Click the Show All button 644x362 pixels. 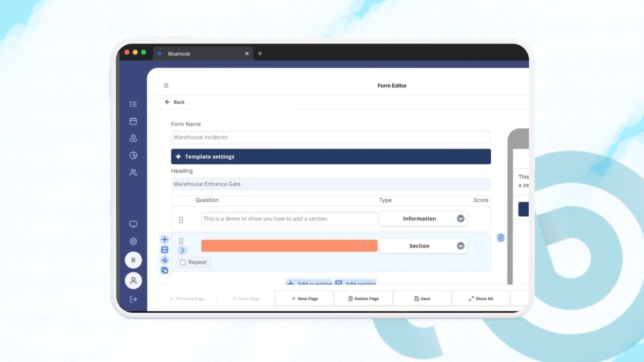pyautogui.click(x=481, y=299)
